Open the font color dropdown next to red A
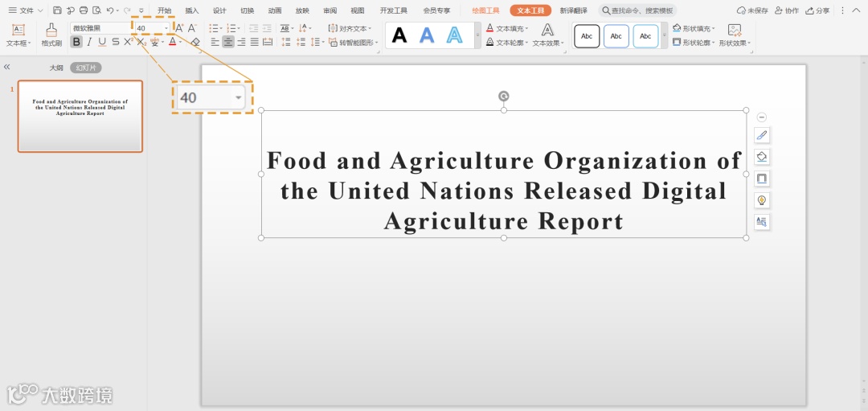 (x=181, y=42)
